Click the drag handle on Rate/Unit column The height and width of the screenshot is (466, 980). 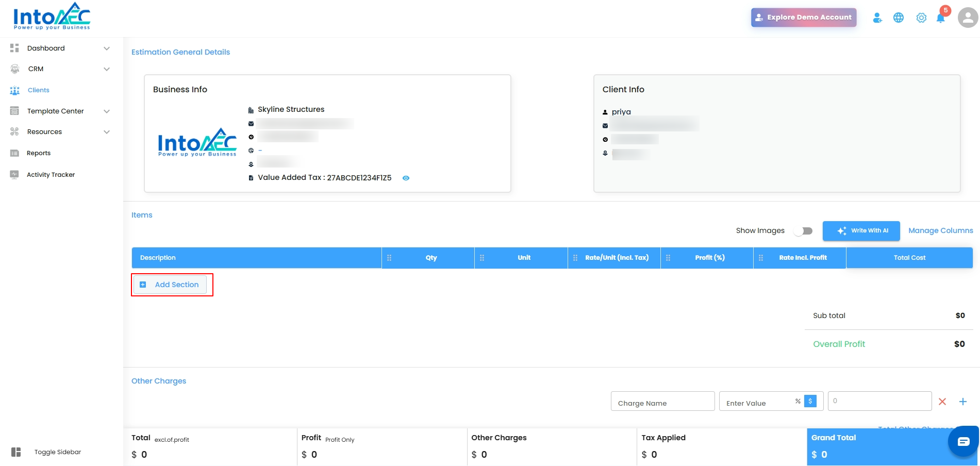pyautogui.click(x=575, y=258)
